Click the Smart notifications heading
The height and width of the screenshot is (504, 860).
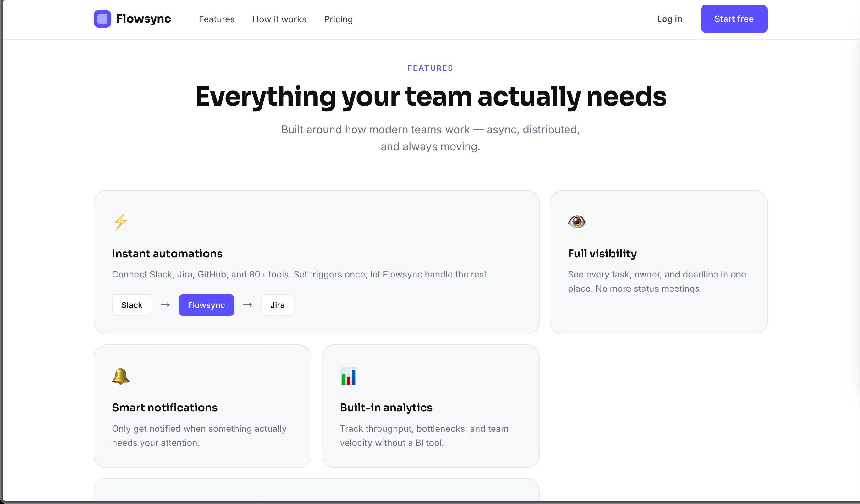coord(164,408)
